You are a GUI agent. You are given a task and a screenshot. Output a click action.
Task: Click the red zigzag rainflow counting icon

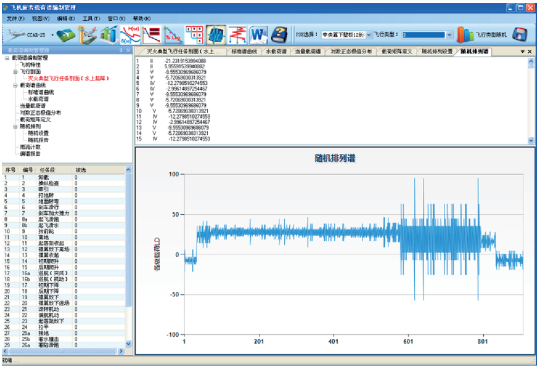point(237,35)
